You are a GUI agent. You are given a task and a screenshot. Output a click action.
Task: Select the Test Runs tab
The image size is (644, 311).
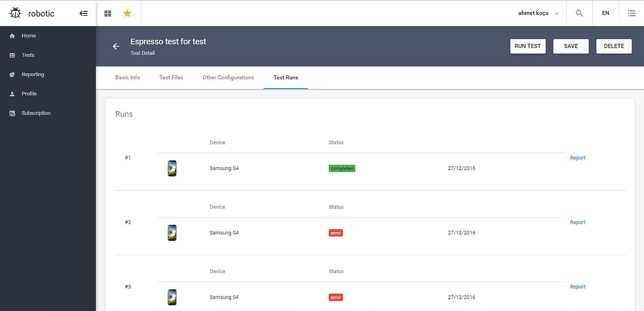[x=286, y=78]
